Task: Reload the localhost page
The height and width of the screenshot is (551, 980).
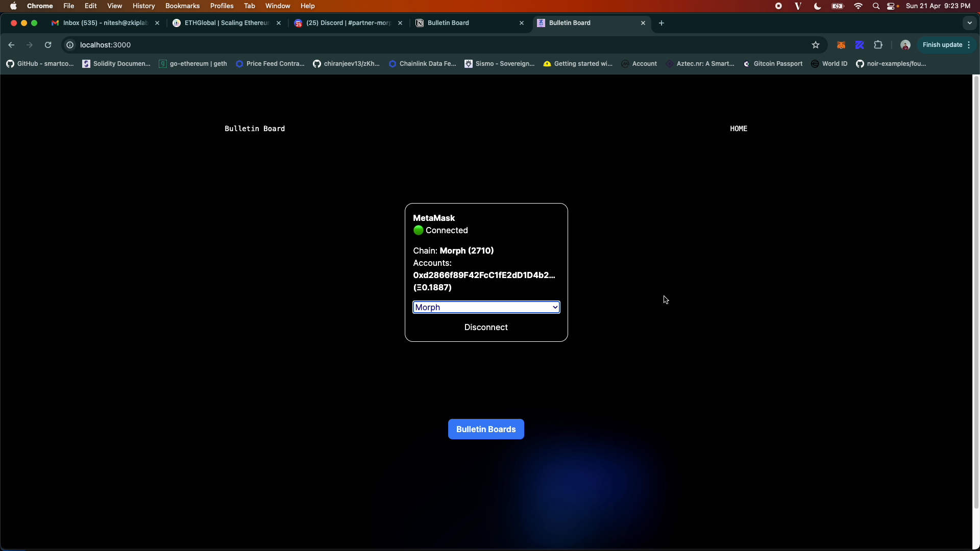Action: (x=48, y=45)
